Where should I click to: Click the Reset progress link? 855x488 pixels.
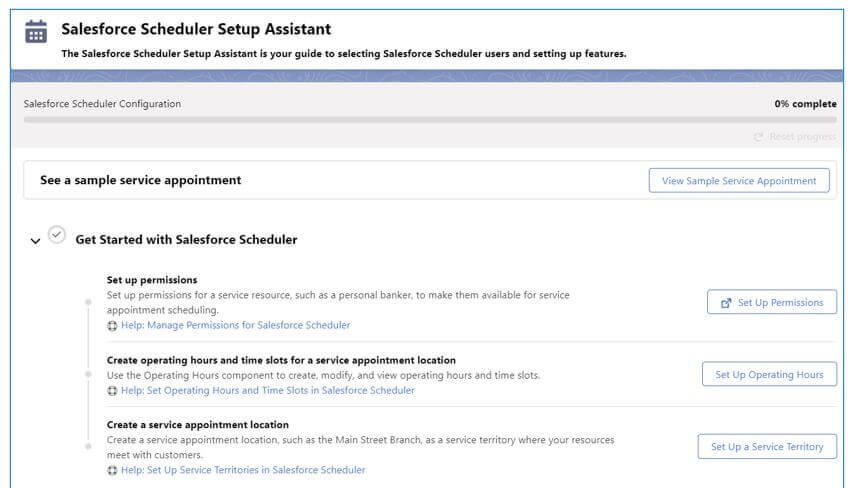(x=802, y=136)
